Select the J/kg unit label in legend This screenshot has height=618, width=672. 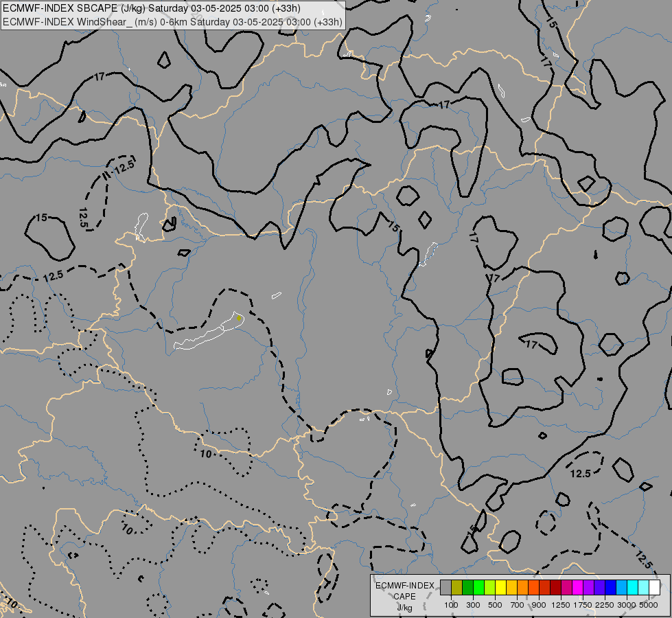pos(404,608)
